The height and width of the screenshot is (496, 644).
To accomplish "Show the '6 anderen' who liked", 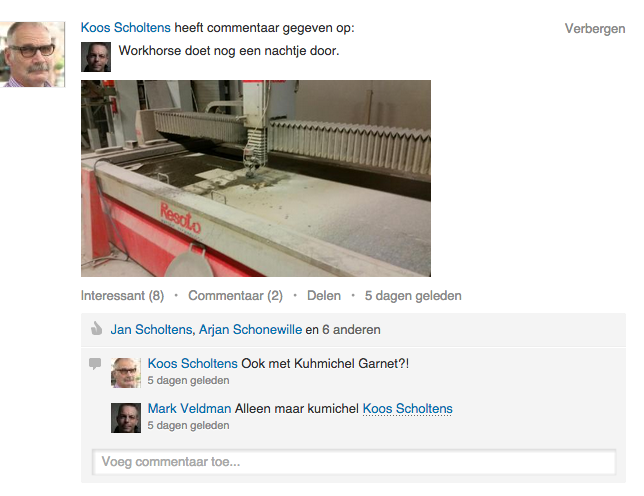I will pyautogui.click(x=351, y=329).
